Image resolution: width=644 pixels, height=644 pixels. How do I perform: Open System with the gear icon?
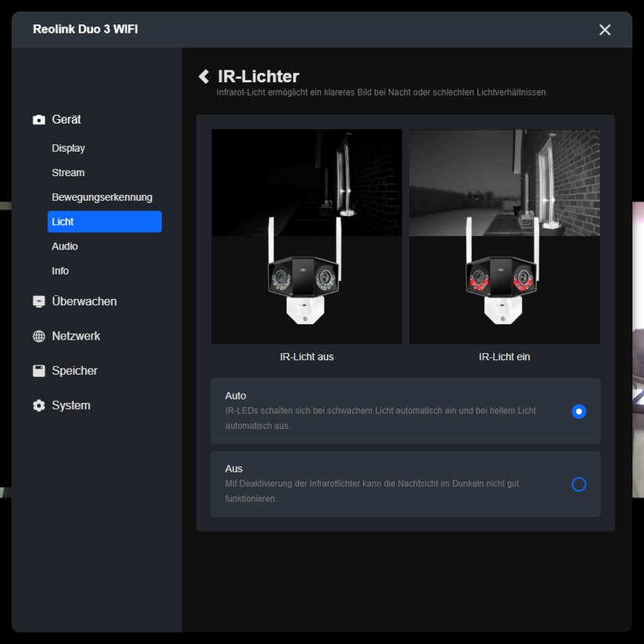[38, 405]
